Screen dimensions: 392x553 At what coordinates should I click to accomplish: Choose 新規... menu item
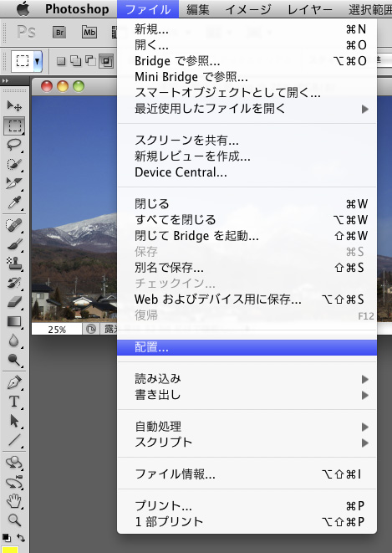[247, 29]
